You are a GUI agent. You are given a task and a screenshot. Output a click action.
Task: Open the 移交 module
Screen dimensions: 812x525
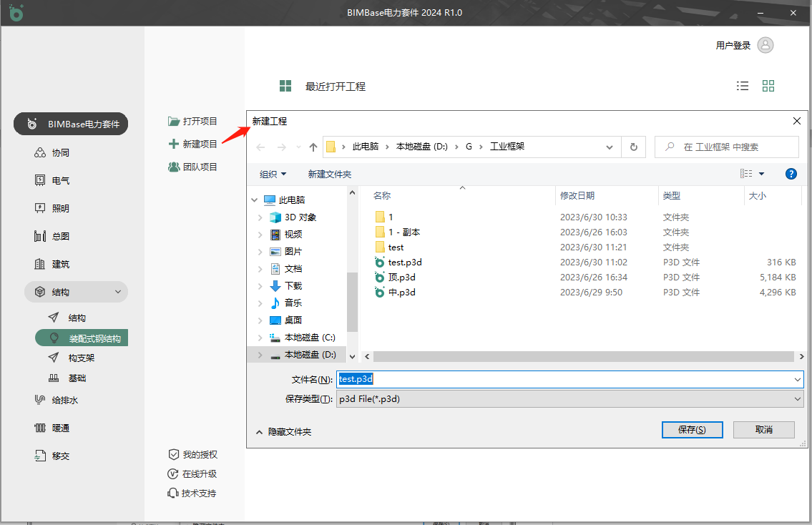tap(52, 456)
